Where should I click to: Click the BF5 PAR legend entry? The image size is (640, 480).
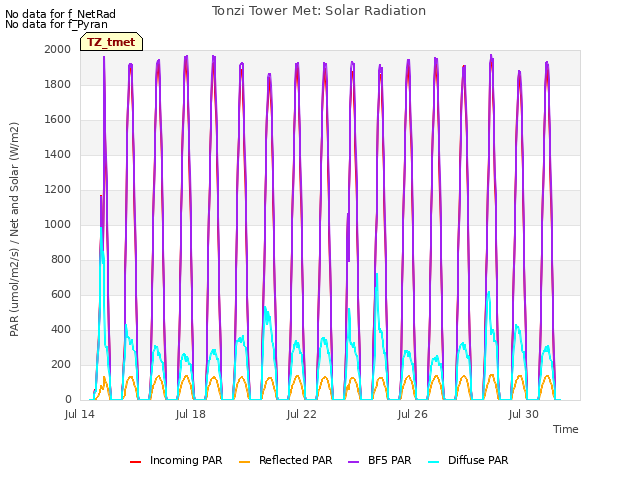click(380, 460)
